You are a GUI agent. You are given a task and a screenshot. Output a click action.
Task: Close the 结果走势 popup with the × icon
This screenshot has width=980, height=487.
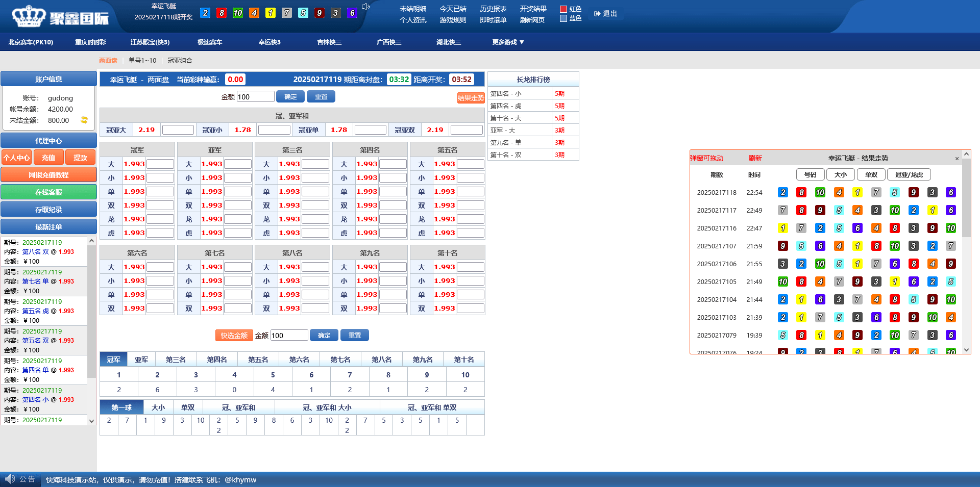957,159
